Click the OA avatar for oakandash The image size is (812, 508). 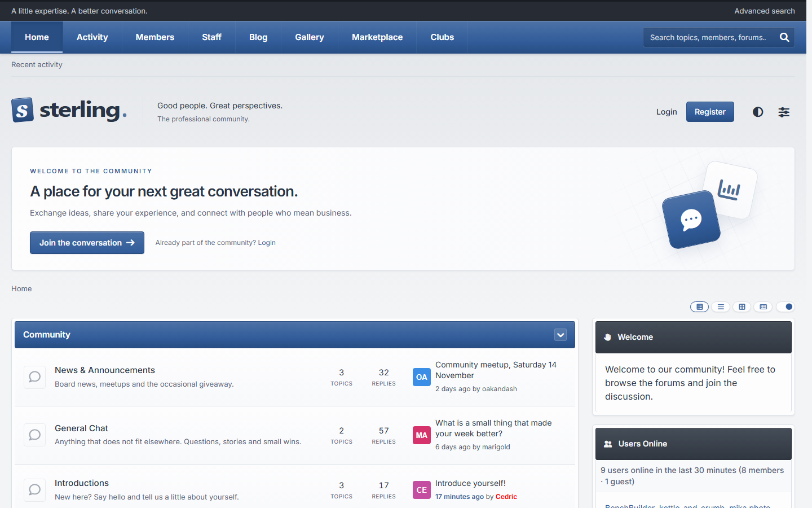(422, 377)
